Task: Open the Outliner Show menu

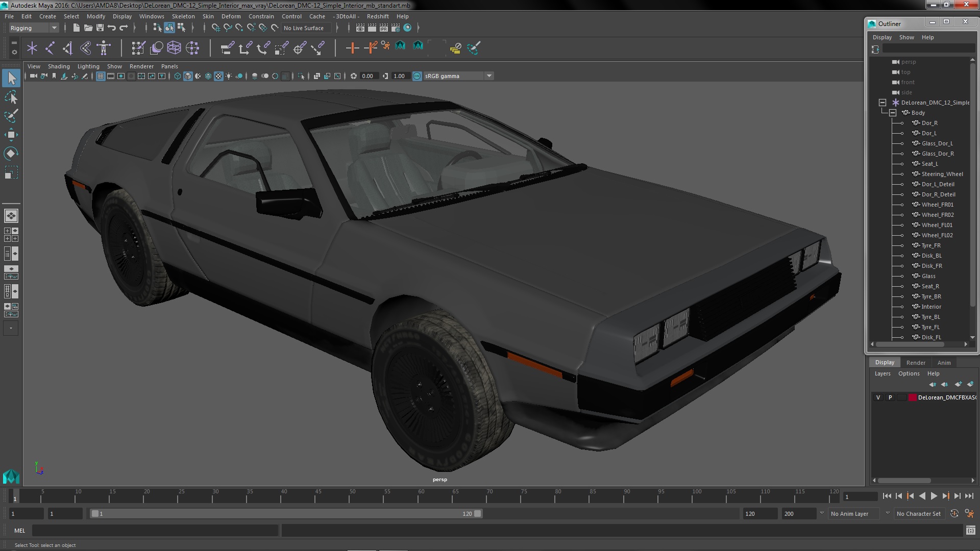Action: pyautogui.click(x=906, y=37)
